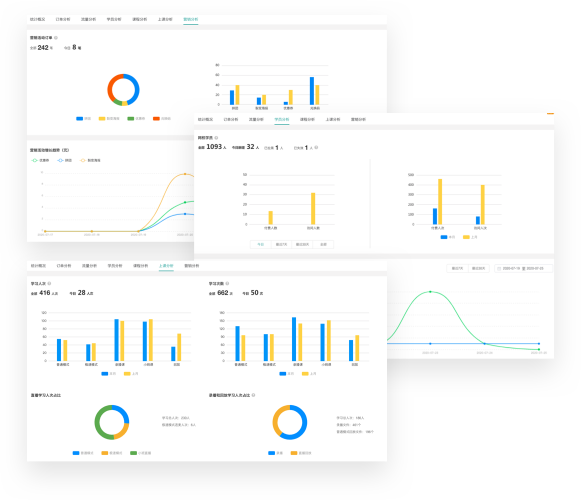Click tallest blue bar in marketing bar chart

click(x=312, y=91)
